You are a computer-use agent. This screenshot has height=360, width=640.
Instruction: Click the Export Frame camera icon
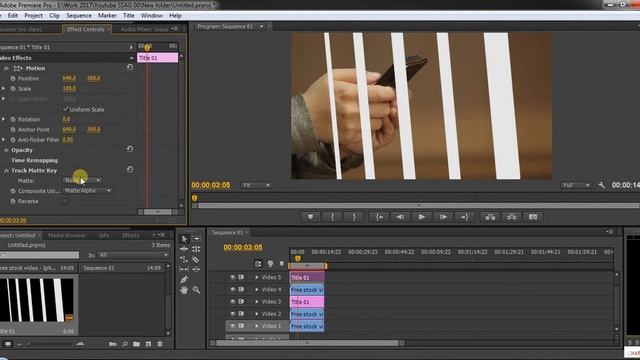click(x=533, y=217)
